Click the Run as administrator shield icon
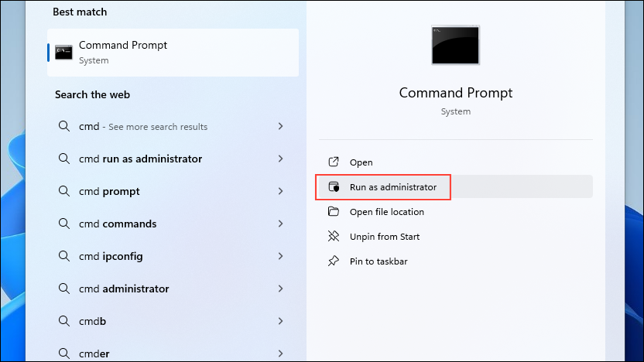644x362 pixels. pos(334,187)
